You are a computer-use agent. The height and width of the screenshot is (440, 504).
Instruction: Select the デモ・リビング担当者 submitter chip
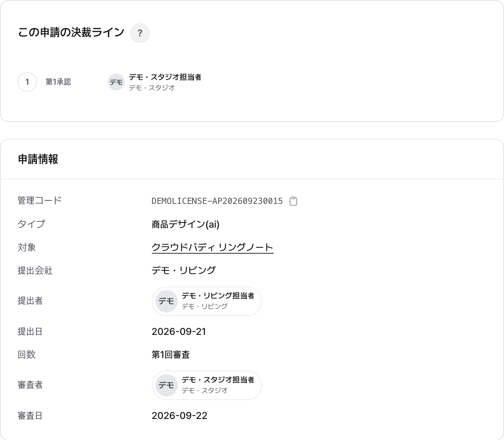(x=206, y=301)
